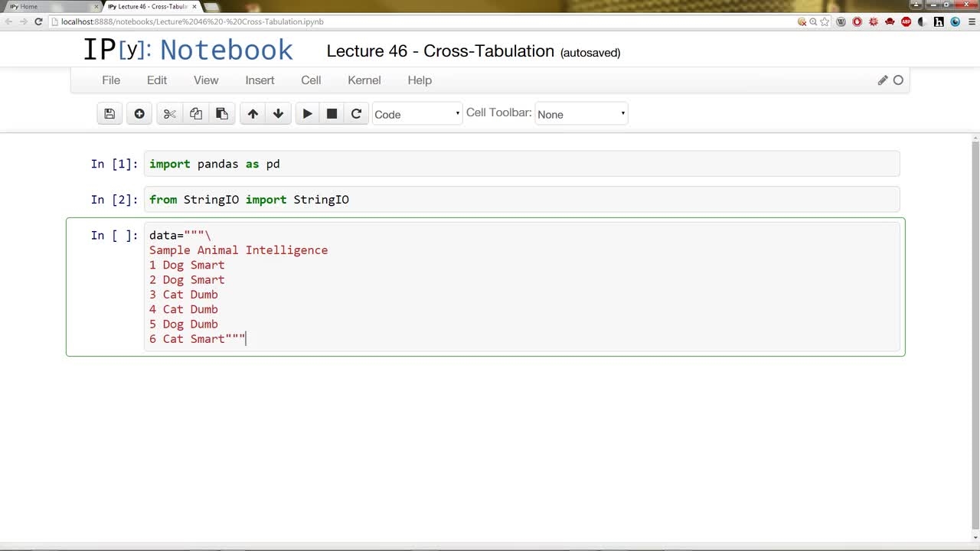This screenshot has width=980, height=551.
Task: Copy selected cell using copy icon
Action: tap(196, 114)
